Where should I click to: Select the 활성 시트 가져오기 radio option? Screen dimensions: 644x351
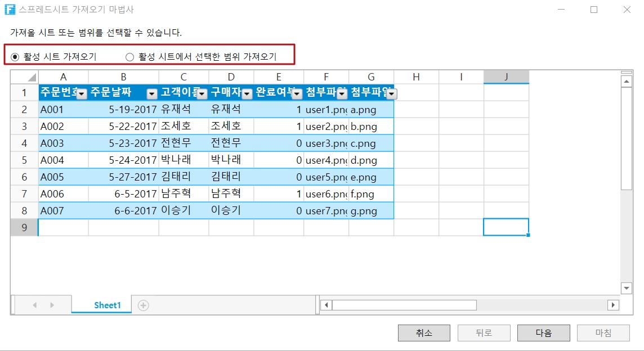[x=15, y=56]
